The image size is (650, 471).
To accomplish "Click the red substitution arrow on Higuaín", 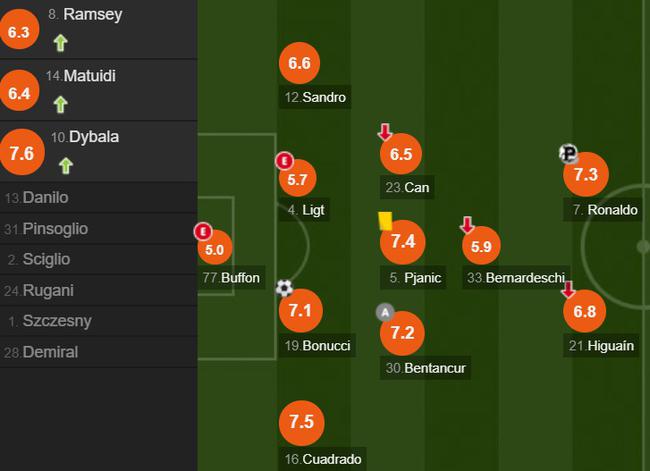I will (x=568, y=289).
